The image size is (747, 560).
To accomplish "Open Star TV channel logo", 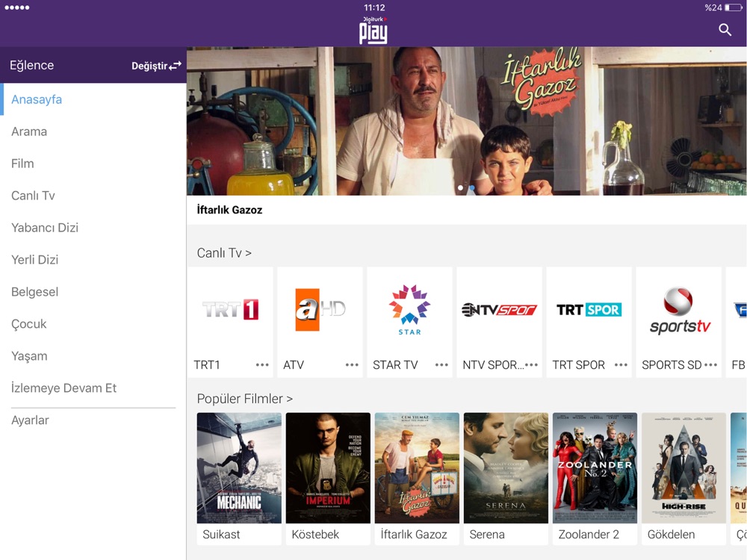I will pyautogui.click(x=409, y=310).
